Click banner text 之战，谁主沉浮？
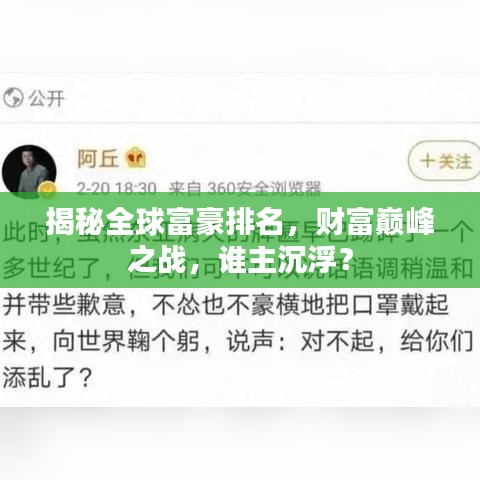Viewport: 480px width, 480px height. (240, 259)
